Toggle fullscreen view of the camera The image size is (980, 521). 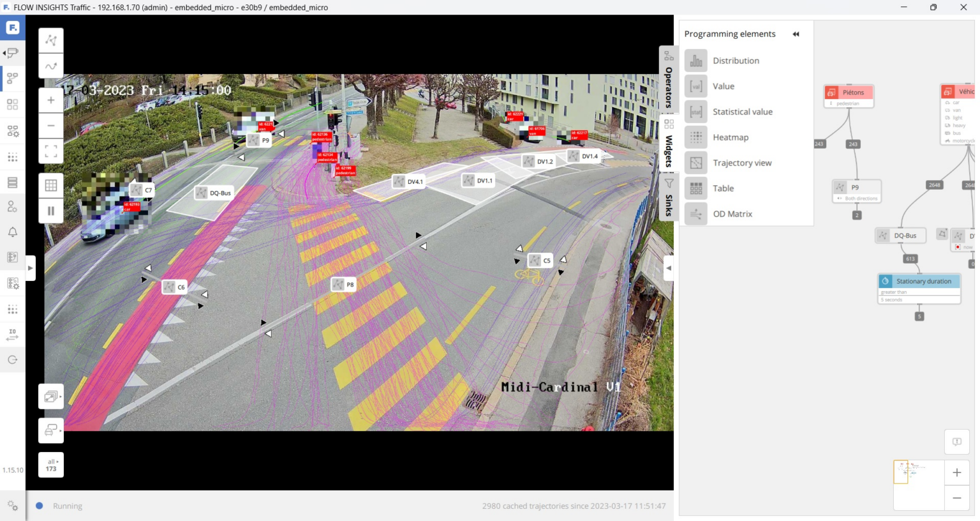tap(50, 151)
